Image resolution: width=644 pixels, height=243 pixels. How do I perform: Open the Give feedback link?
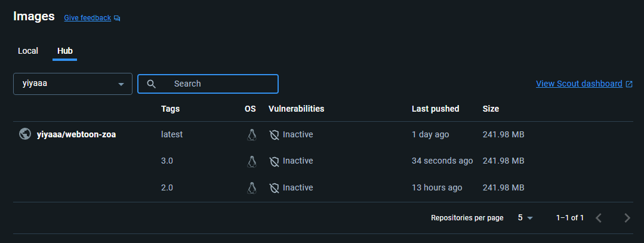point(88,18)
